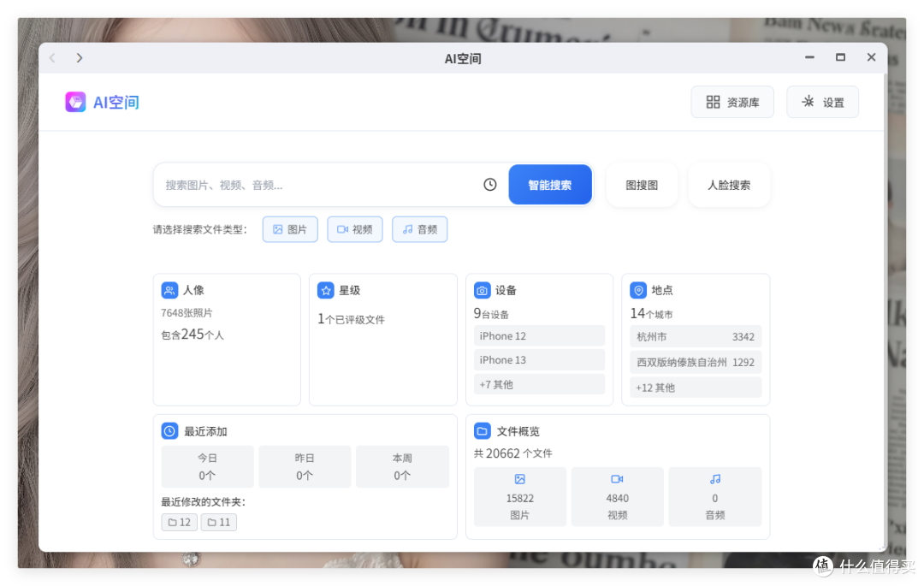Click the 人像 card people icon

click(x=169, y=290)
